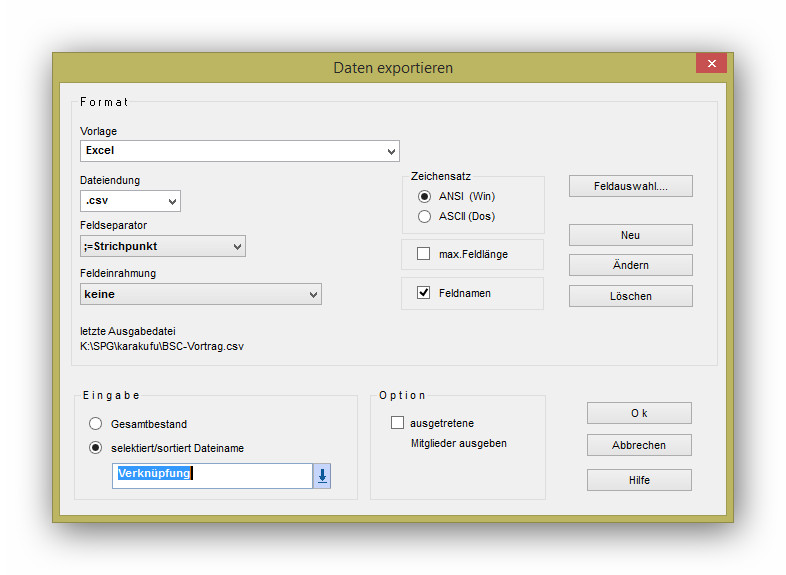Confirm the export with the Ok button
Viewport: 786px width, 575px height.
[x=639, y=413]
